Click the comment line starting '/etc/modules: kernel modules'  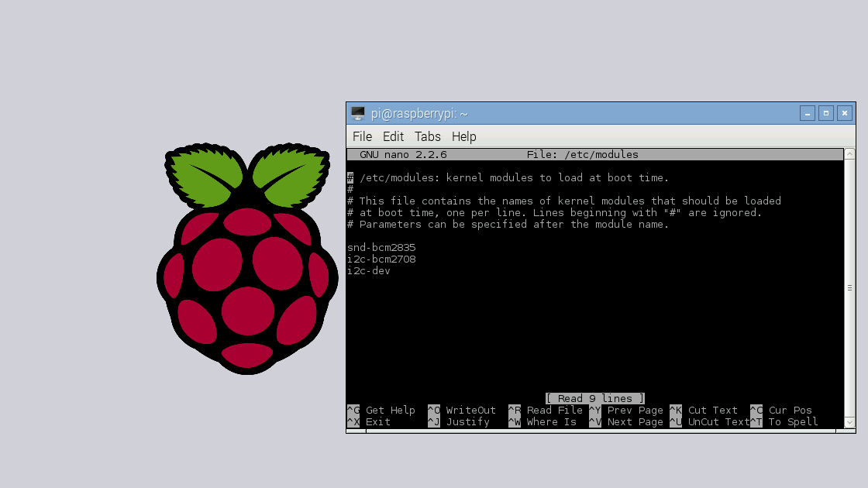pyautogui.click(x=508, y=177)
